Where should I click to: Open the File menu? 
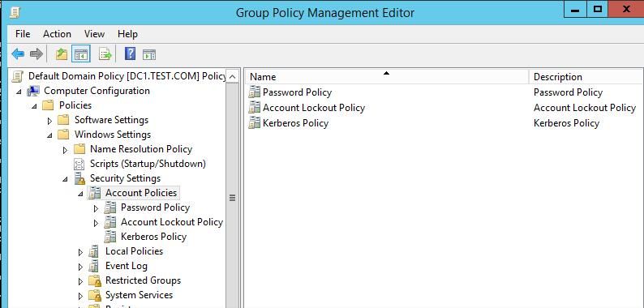coord(23,34)
